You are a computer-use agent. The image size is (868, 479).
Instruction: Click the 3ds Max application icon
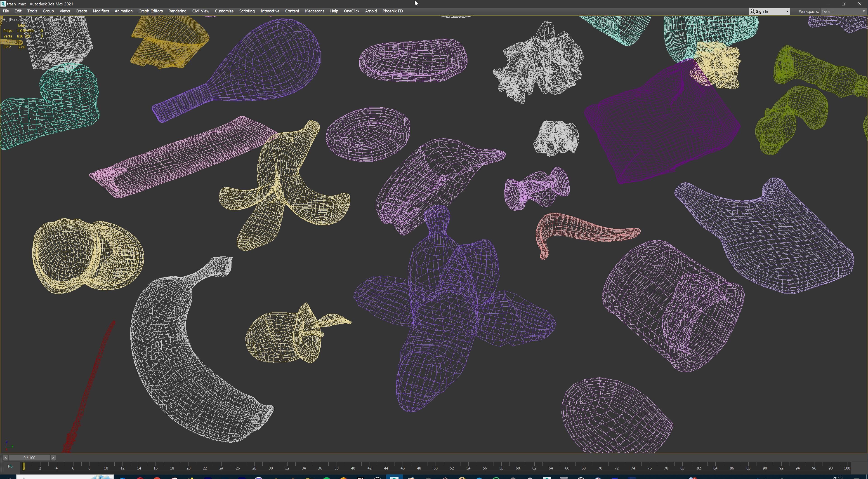(3, 4)
